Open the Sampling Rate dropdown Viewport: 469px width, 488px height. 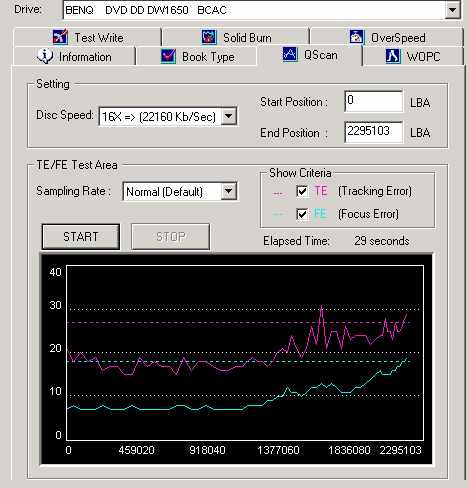(x=229, y=191)
